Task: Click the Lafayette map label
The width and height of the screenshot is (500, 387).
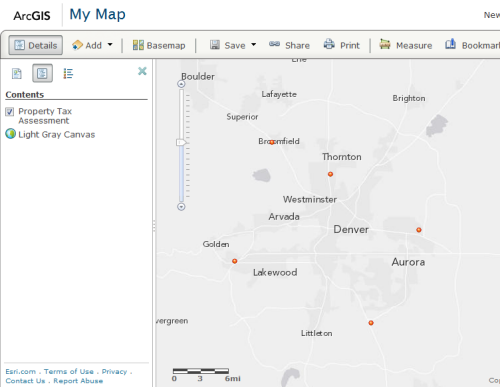Action: pos(279,94)
